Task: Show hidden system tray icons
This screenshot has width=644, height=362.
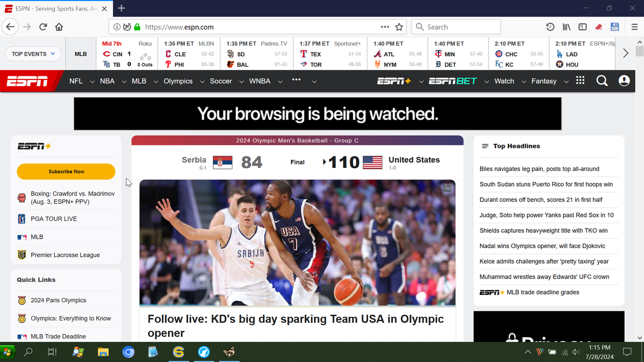Action: click(x=528, y=352)
